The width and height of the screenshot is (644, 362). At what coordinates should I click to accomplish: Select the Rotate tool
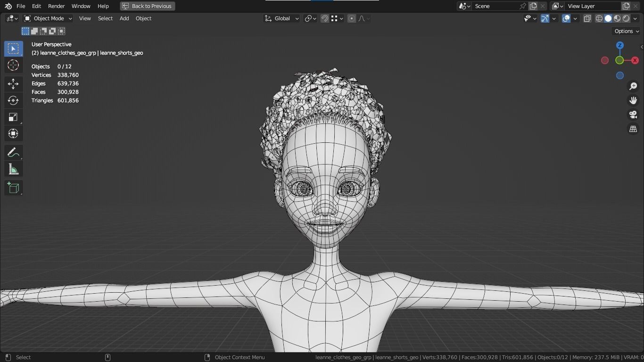pos(13,100)
